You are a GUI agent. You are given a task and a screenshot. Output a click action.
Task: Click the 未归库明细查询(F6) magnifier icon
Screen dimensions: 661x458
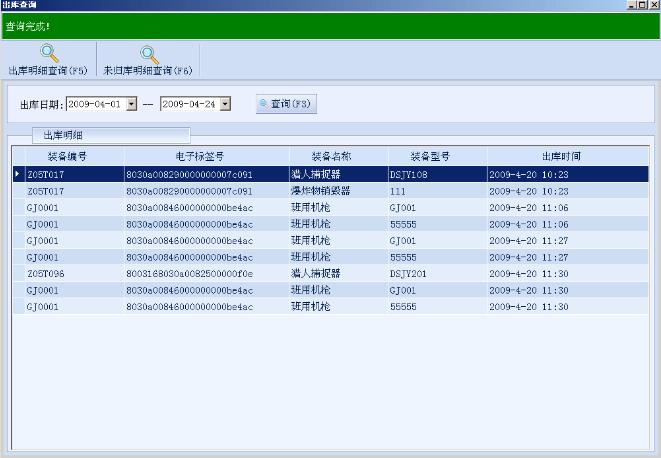coord(148,55)
